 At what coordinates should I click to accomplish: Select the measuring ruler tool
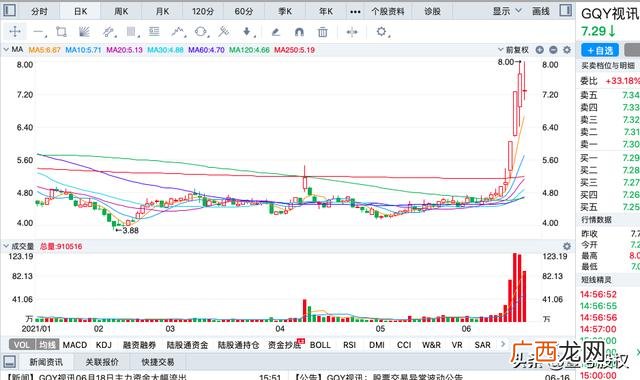pyautogui.click(x=224, y=31)
